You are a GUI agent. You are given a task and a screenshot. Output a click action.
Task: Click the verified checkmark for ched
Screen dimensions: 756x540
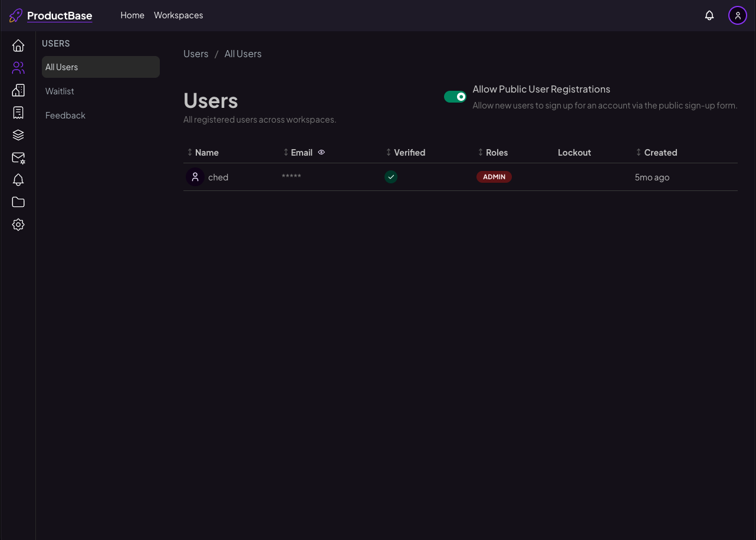[x=391, y=177]
